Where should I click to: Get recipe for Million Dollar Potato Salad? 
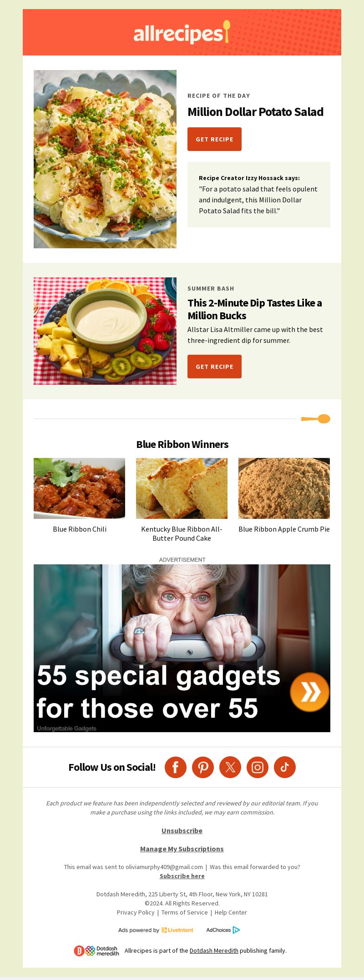point(214,139)
